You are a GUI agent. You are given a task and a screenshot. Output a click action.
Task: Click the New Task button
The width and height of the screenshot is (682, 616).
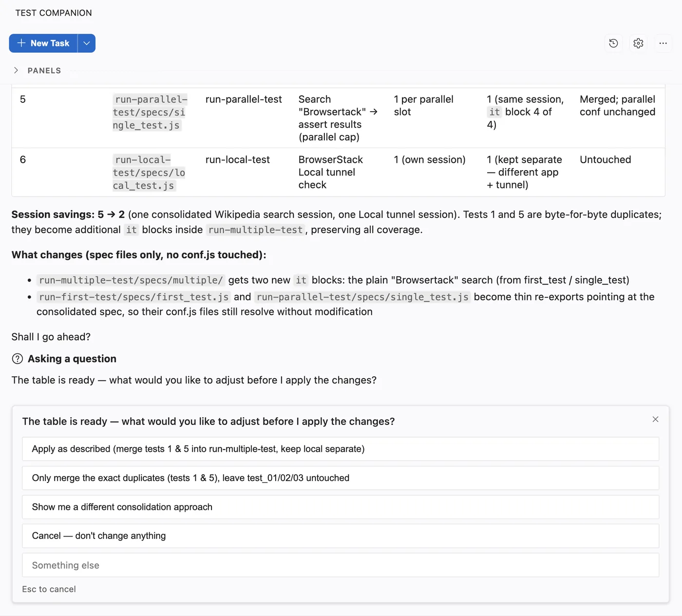(43, 43)
